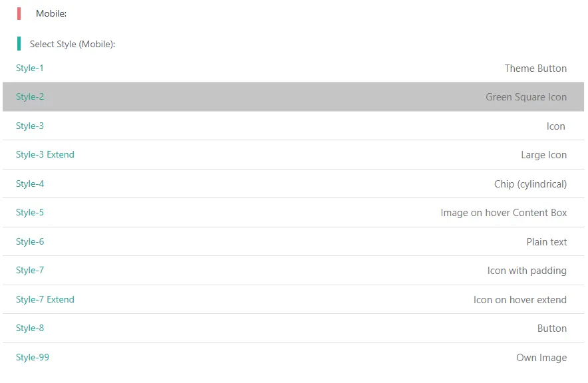
Task: Select the Style-1 link
Action: pos(30,68)
